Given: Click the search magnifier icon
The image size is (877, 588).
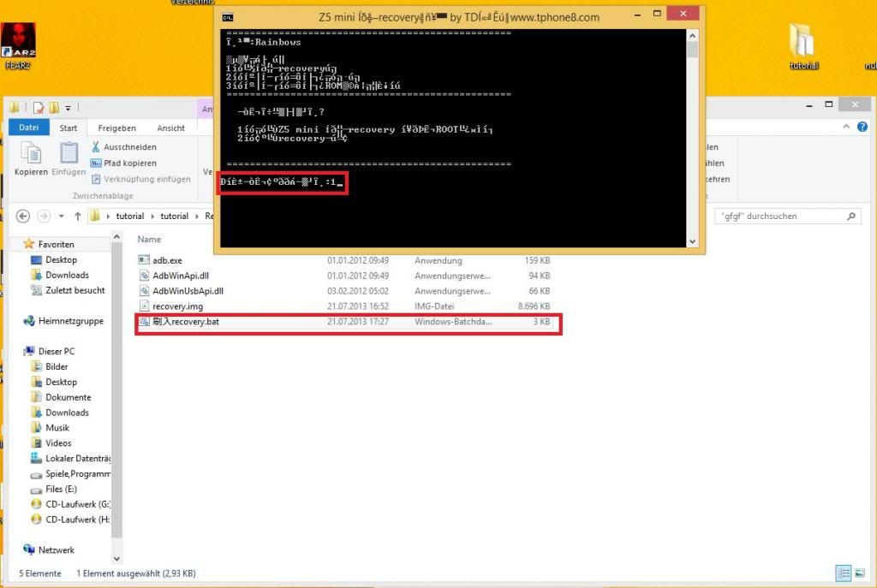Looking at the screenshot, I should coord(851,217).
